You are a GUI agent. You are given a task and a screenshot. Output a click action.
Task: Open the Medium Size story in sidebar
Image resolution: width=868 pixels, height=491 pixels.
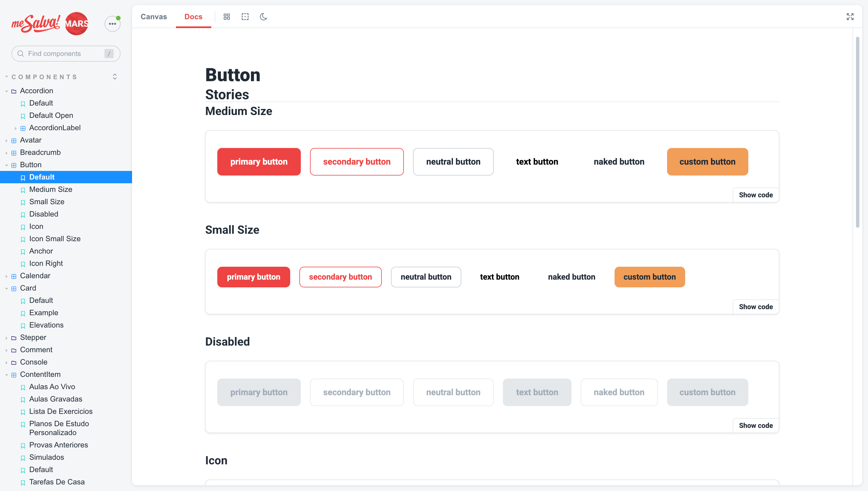(51, 190)
